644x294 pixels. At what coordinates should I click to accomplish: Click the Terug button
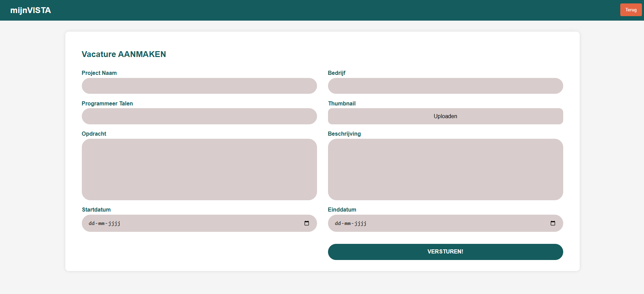(x=631, y=10)
